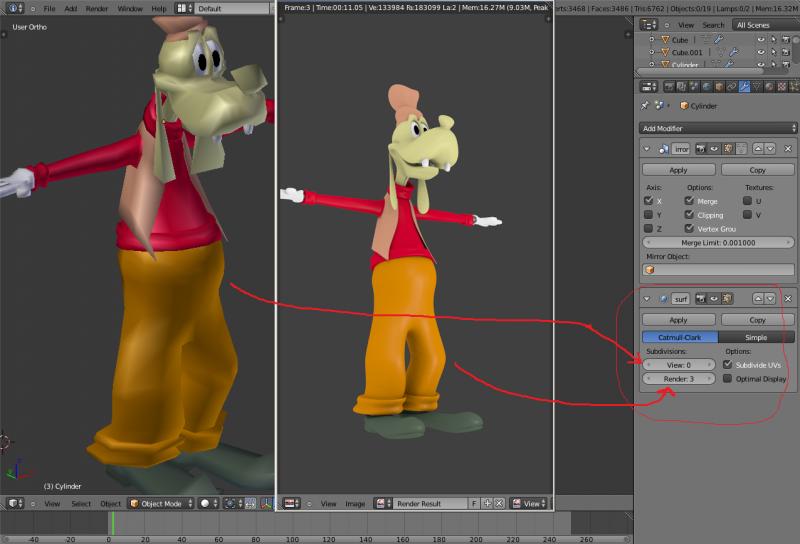Pin the properties context with pushpin icon
800x544 pixels.
(645, 106)
